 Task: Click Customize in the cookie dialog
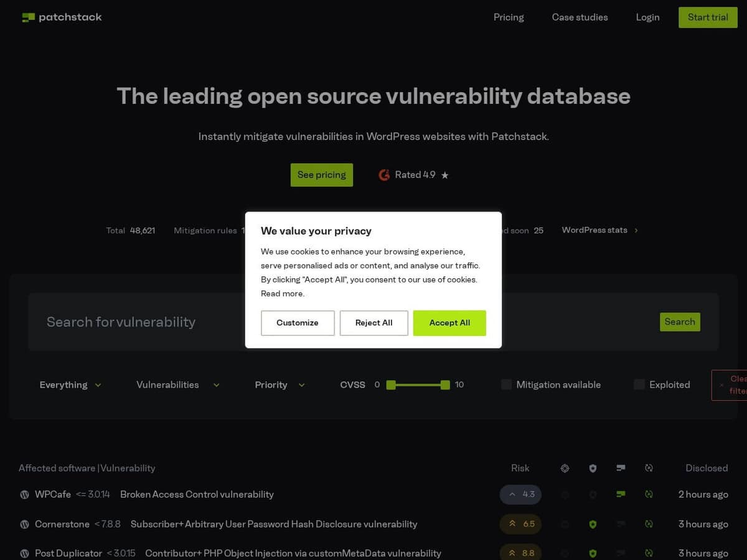pyautogui.click(x=298, y=323)
